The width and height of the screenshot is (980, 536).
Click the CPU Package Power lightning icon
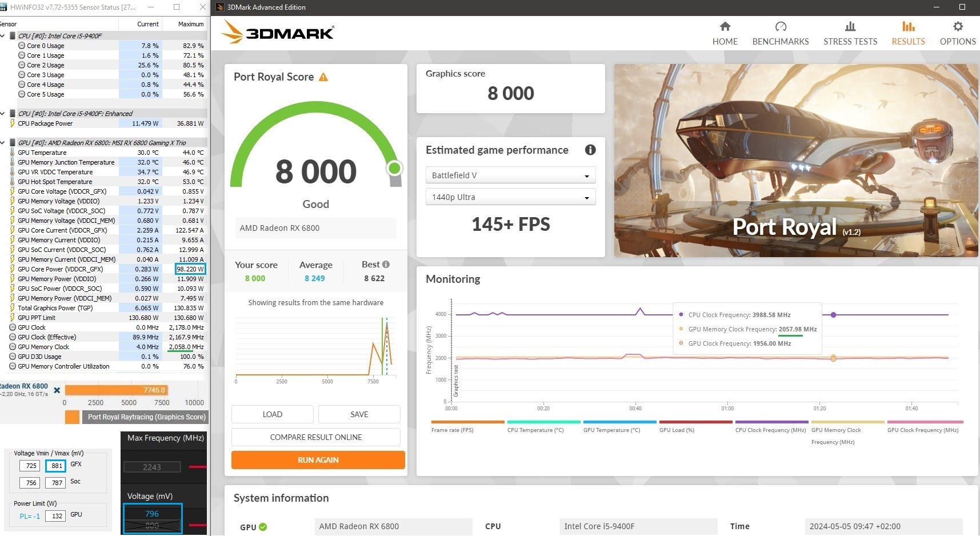pos(13,123)
